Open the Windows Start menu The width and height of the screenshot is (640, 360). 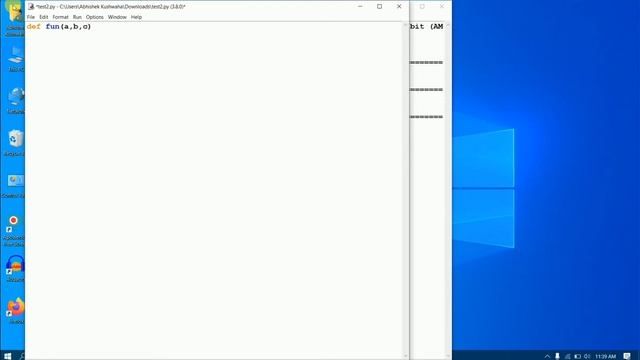click(x=7, y=356)
